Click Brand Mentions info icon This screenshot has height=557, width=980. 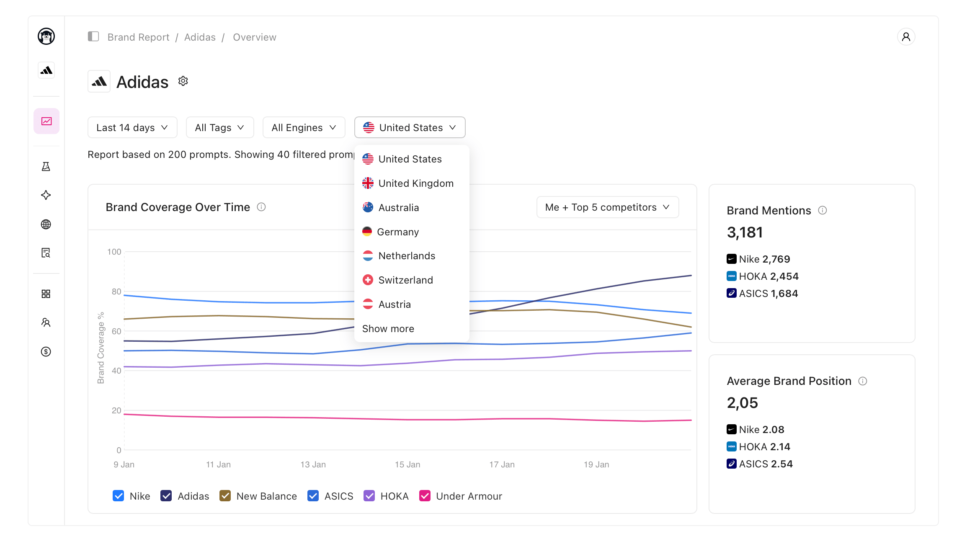[823, 210]
